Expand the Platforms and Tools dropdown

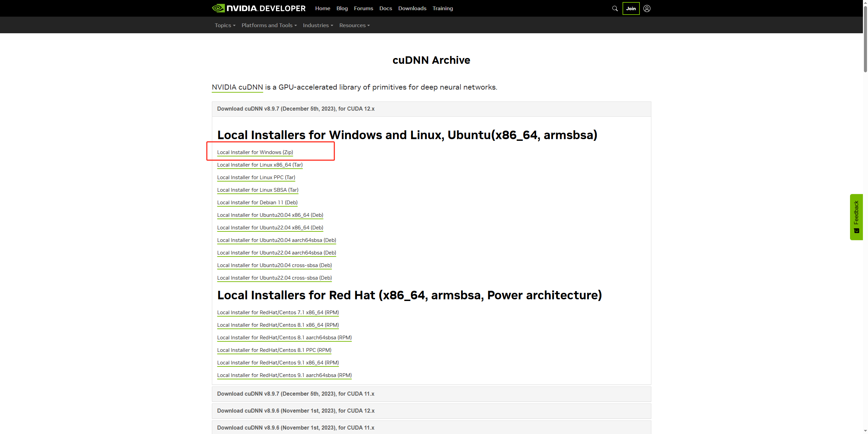[x=269, y=25]
